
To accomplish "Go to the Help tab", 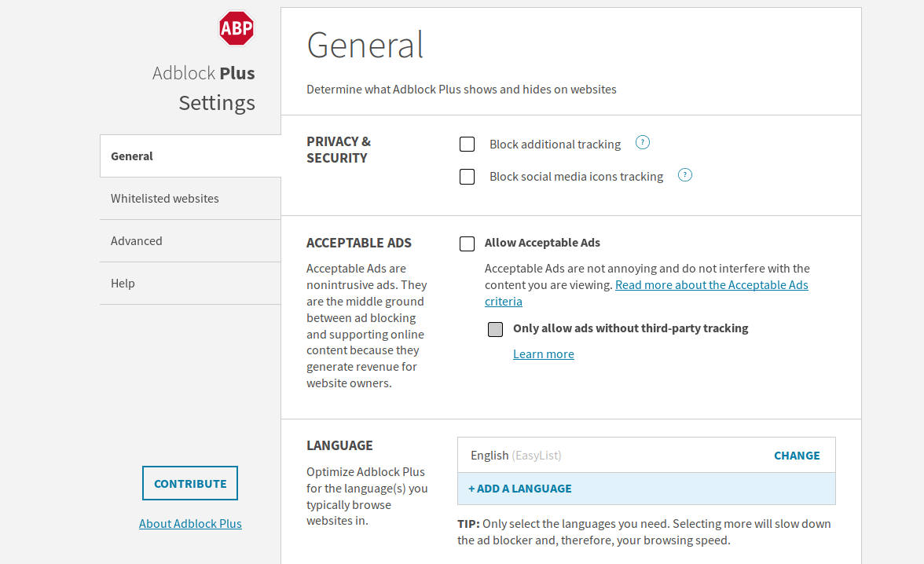I will click(190, 284).
